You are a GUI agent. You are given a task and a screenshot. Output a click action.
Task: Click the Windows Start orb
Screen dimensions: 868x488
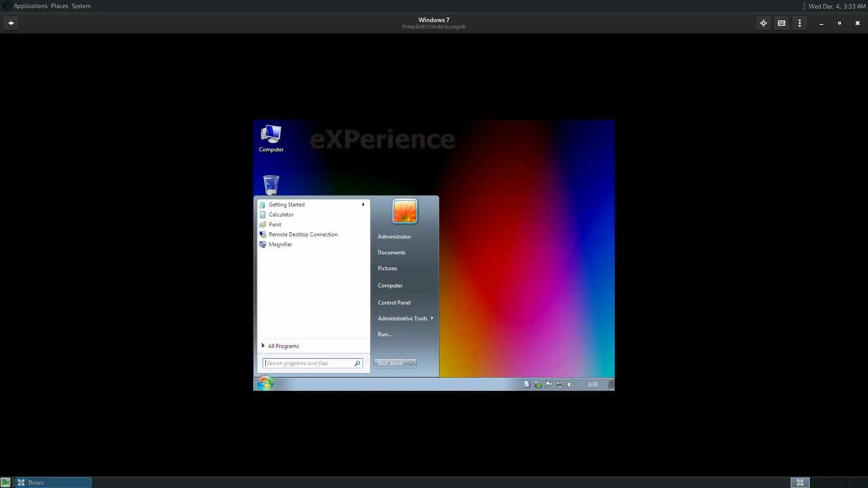[x=265, y=384]
